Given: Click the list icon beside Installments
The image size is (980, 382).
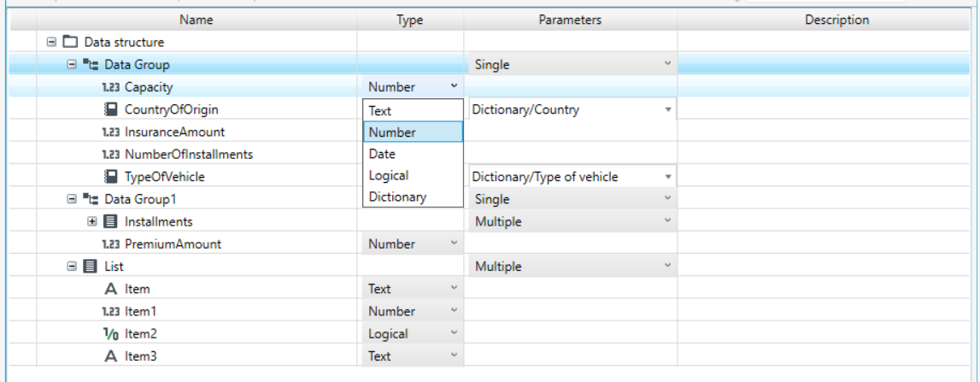Looking at the screenshot, I should pyautogui.click(x=110, y=221).
